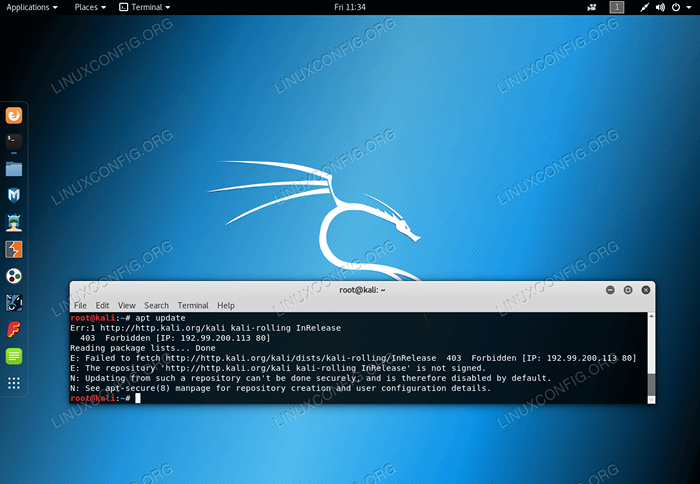Viewport: 700px width, 484px height.
Task: Open the Places menu
Action: (90, 7)
